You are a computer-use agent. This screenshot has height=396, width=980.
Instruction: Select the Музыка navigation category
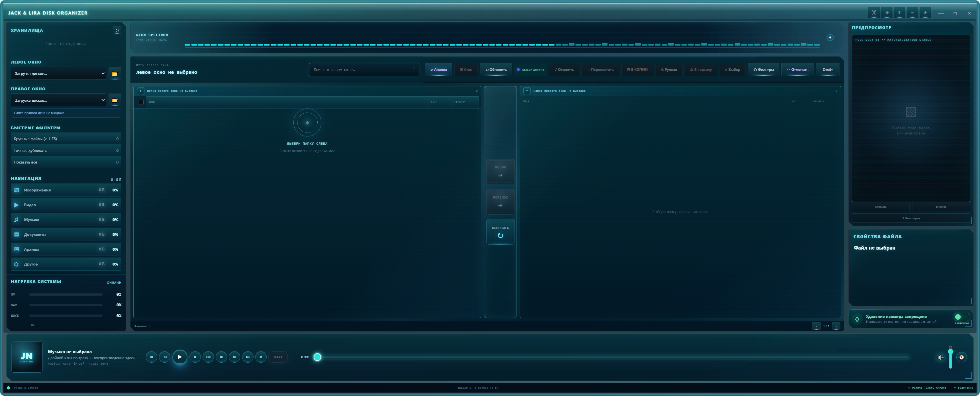click(66, 220)
